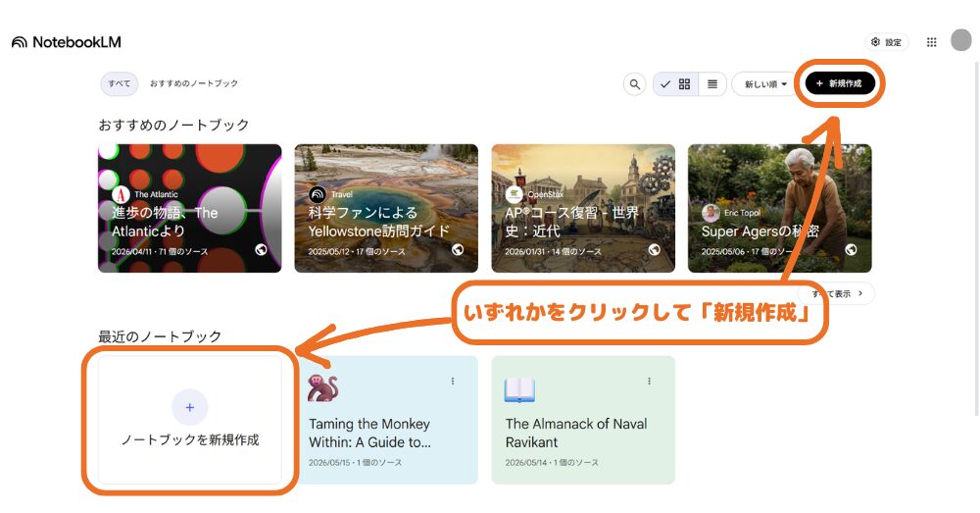Toggle grid view layout
980x513 pixels.
tap(675, 83)
